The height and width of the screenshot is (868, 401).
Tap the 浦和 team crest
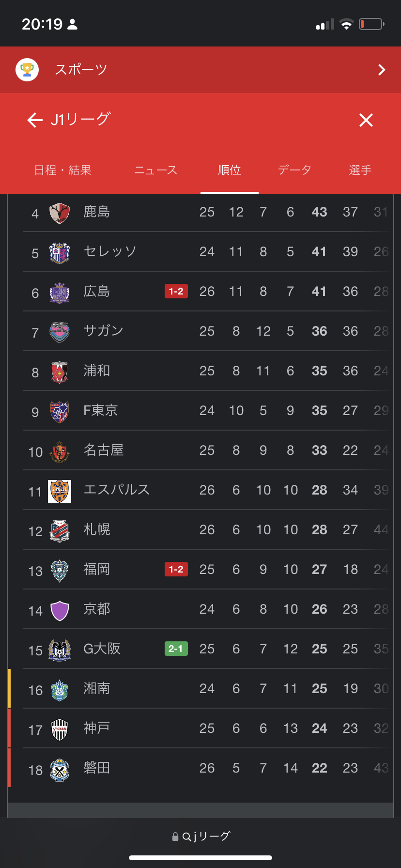(x=60, y=372)
